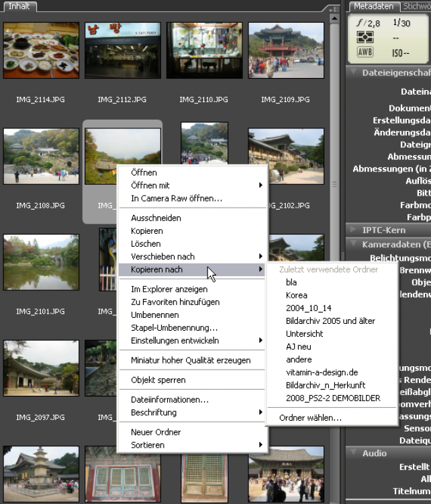The image size is (431, 504).
Task: Switch to the Stichwörter tab
Action: (416, 6)
